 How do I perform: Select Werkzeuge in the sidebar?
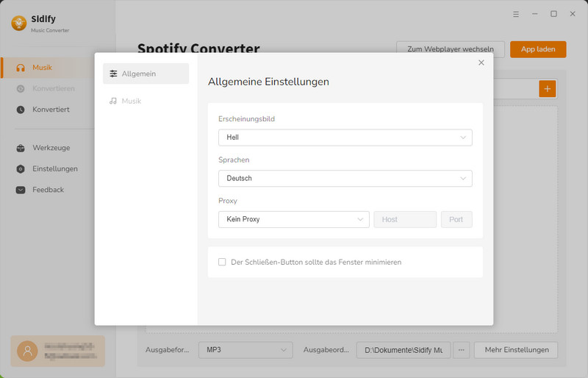(51, 148)
